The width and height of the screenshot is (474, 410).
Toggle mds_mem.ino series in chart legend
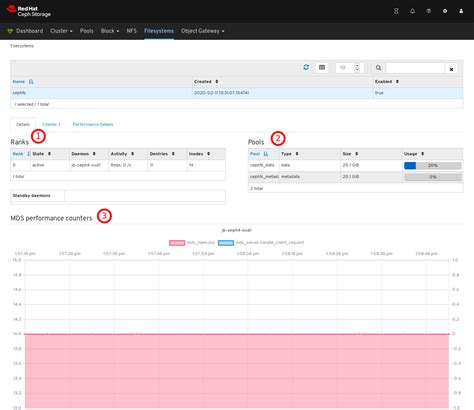[x=192, y=242]
